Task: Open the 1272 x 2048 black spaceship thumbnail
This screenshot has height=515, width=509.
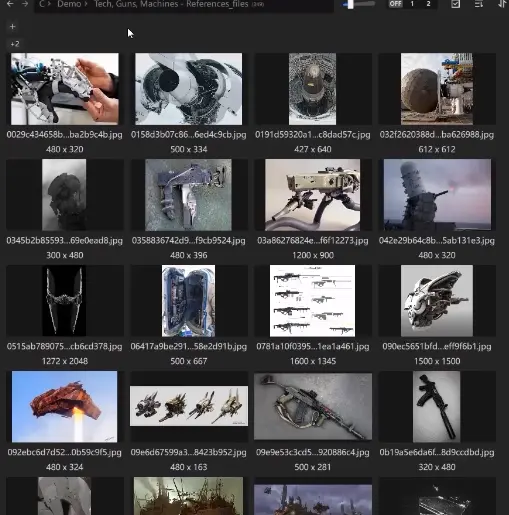Action: tap(64, 300)
